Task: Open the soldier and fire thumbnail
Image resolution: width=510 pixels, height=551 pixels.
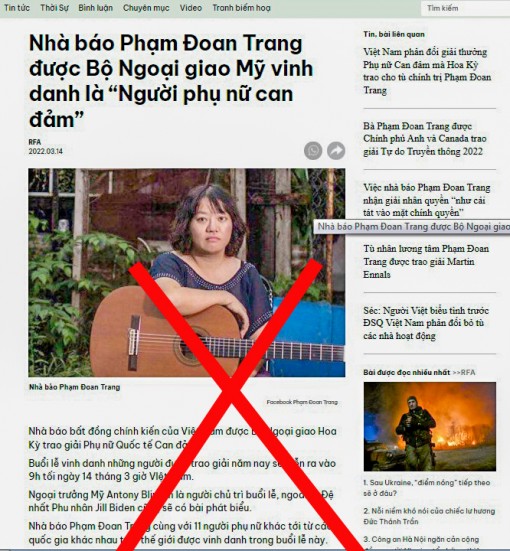Action: click(x=430, y=426)
